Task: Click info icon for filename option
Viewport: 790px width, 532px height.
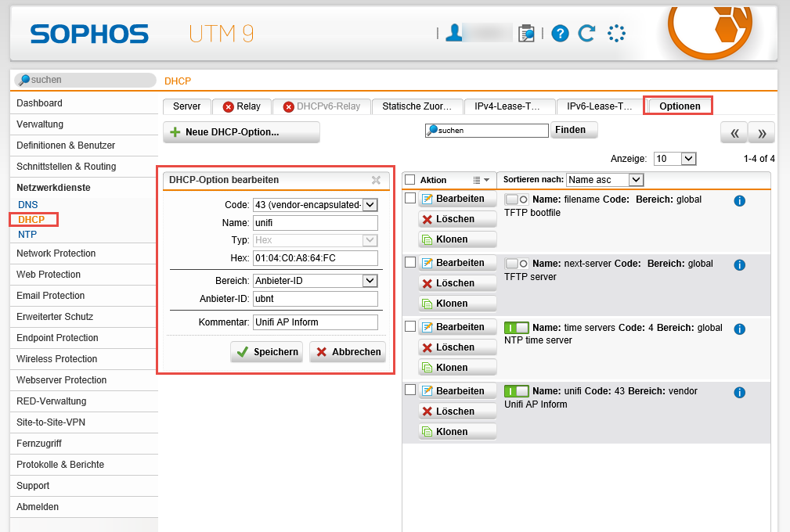Action: 739,200
